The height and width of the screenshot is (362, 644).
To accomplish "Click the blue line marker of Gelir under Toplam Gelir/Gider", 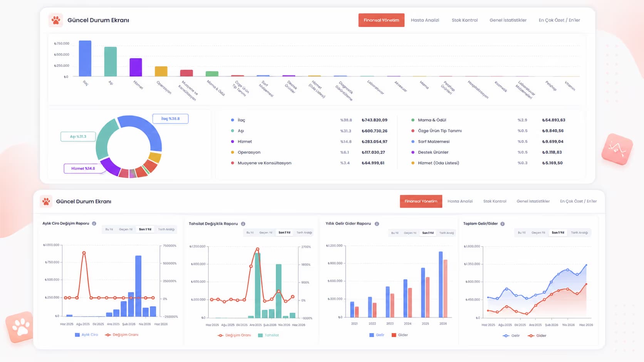I will [506, 336].
